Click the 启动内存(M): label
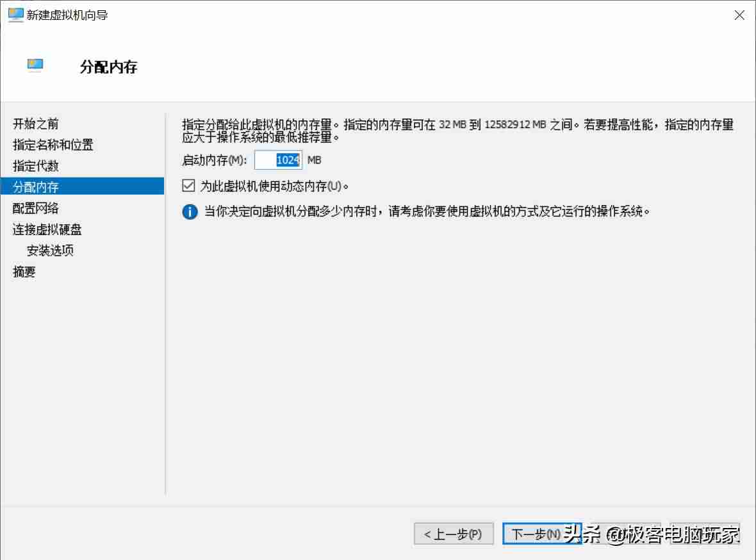 click(215, 160)
